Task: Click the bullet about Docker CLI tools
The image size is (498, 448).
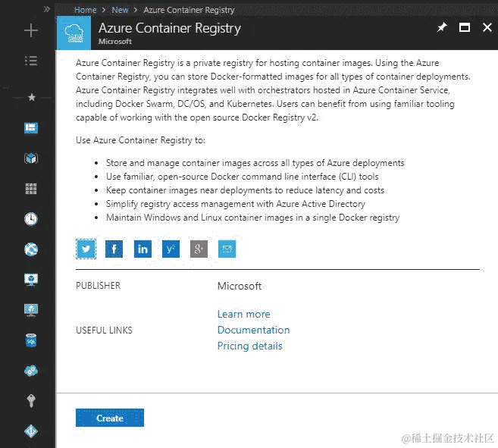Action: [243, 177]
